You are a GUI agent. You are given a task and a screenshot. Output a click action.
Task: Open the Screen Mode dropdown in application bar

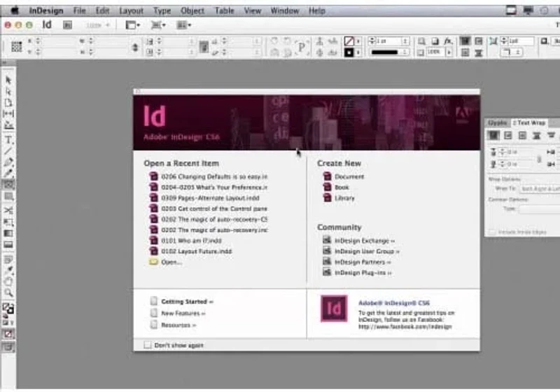pos(158,25)
